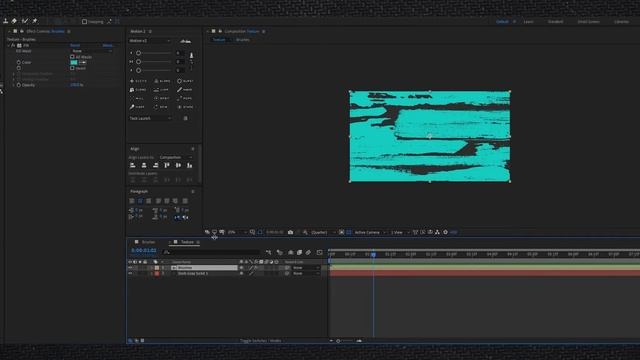
Task: Toggle the viewer transparency grid
Action: 349,232
